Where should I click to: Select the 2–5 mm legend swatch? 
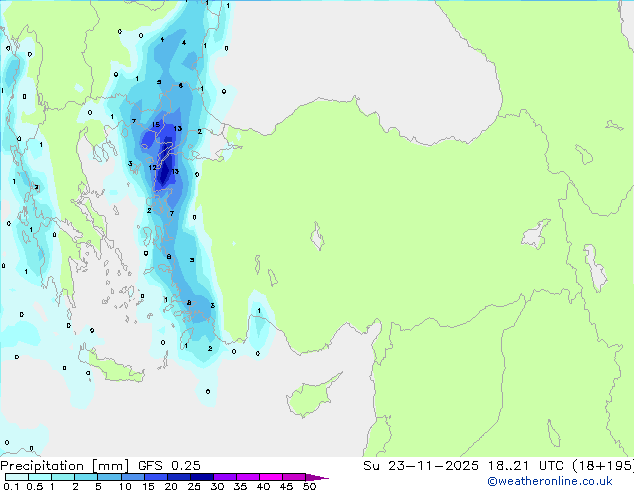(x=86, y=477)
